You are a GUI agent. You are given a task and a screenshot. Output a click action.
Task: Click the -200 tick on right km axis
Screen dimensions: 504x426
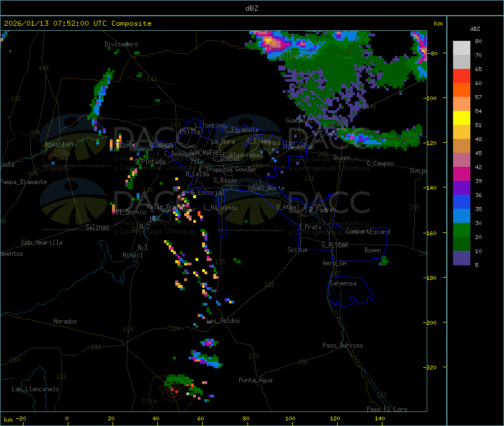pos(430,322)
